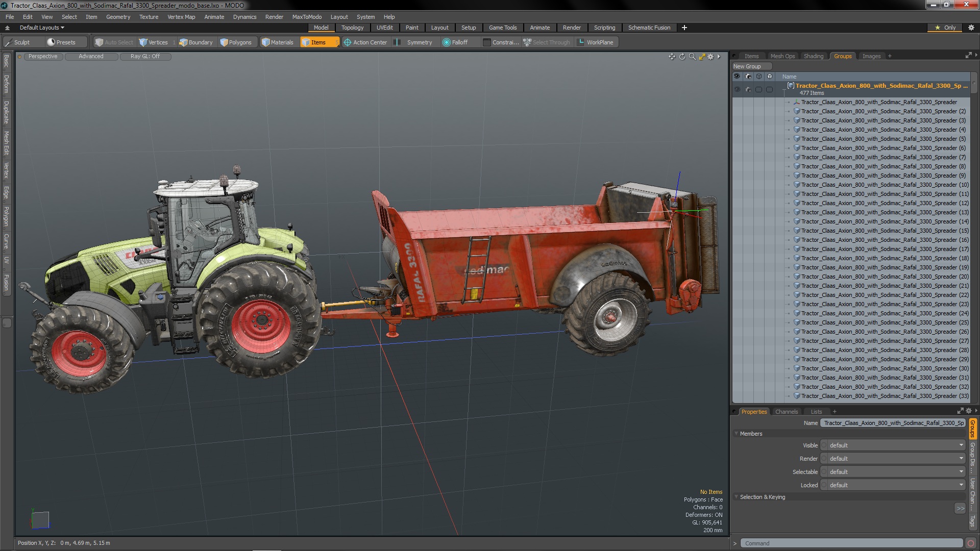Open the Geometry menu
Viewport: 980px width, 551px height.
(118, 17)
